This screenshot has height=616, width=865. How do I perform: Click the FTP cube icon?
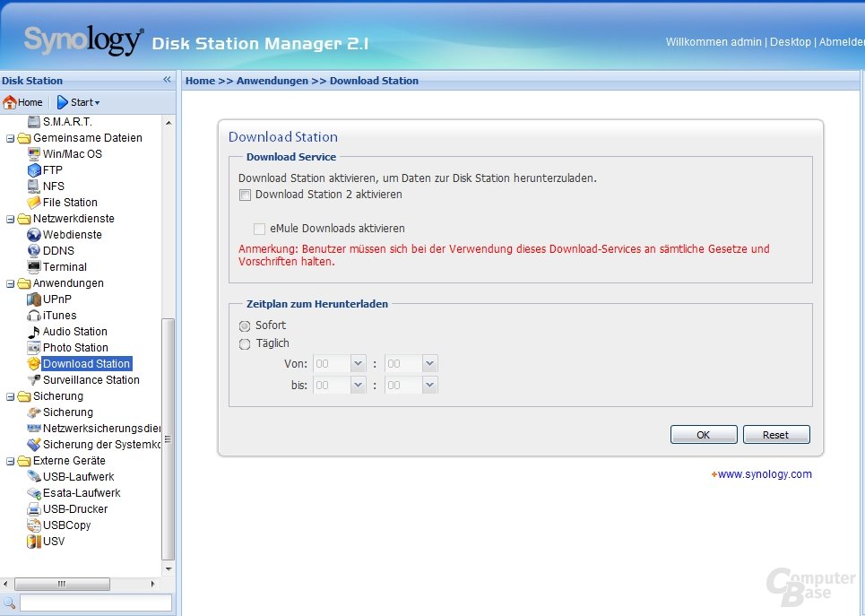point(34,170)
